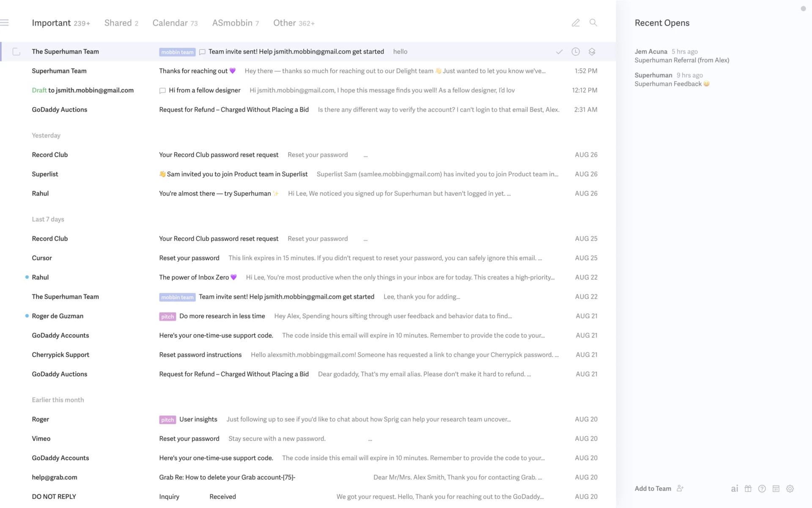Viewport: 812px width, 508px height.
Task: Switch to the Shared tab
Action: pos(121,23)
